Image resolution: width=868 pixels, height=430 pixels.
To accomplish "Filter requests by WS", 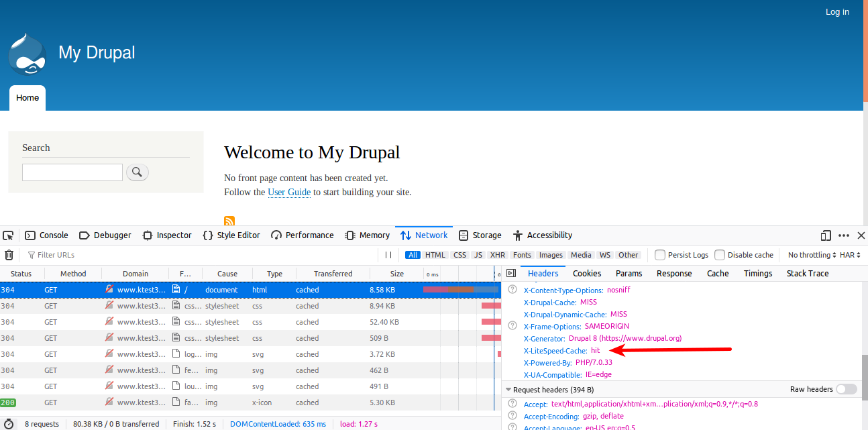I will [x=605, y=255].
